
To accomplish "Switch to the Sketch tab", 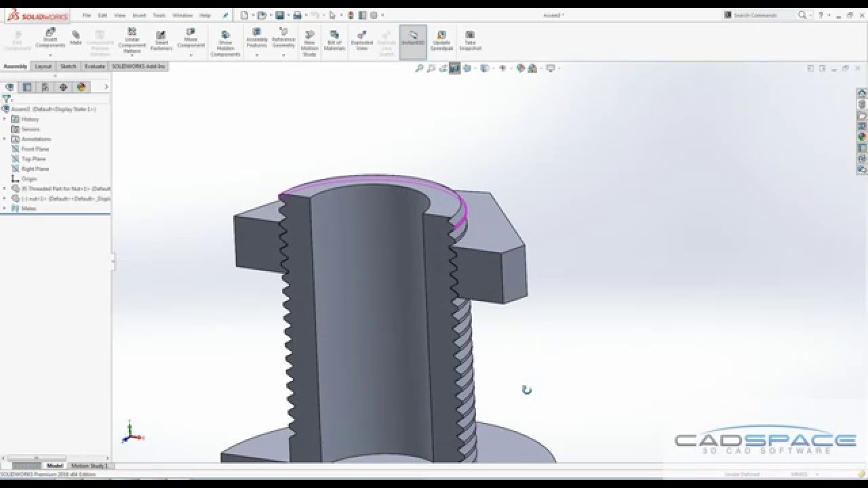I will (x=68, y=66).
